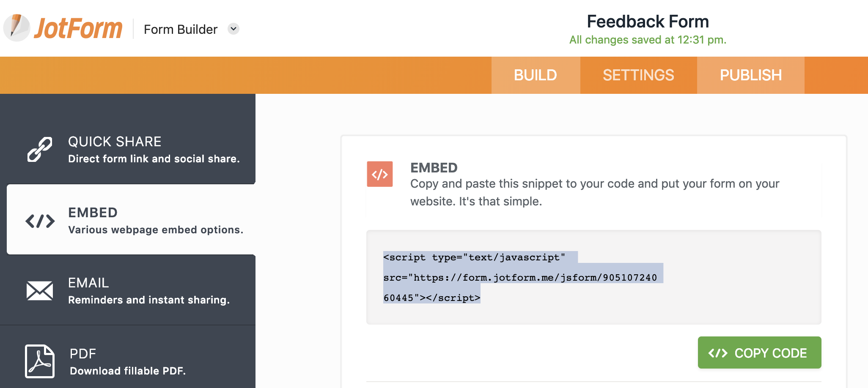Click the Embed code brackets sidebar icon
Image resolution: width=868 pixels, height=388 pixels.
[40, 221]
